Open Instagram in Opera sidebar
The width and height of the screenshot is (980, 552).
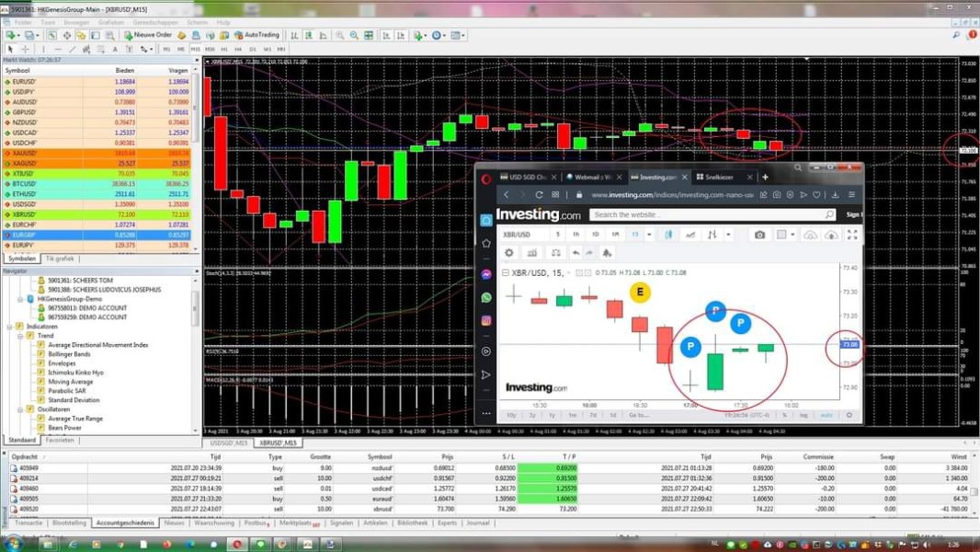pos(486,321)
